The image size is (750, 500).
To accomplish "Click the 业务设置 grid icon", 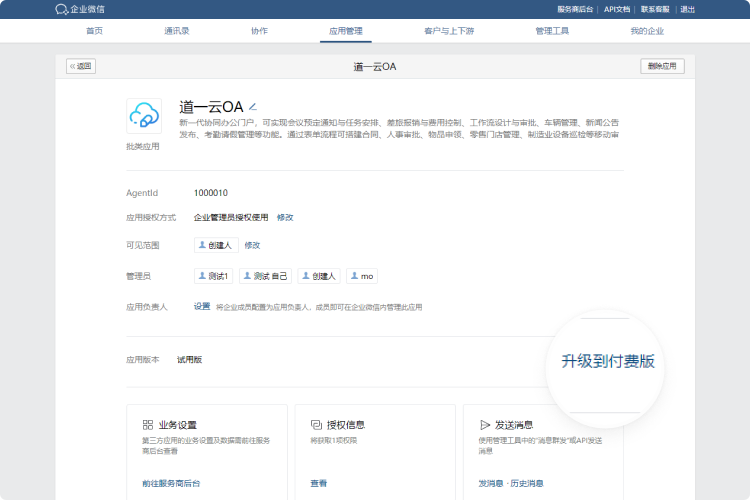I will [148, 424].
